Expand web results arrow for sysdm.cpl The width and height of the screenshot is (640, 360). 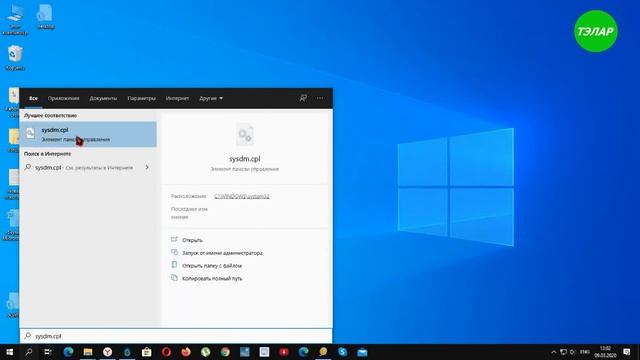click(x=147, y=167)
